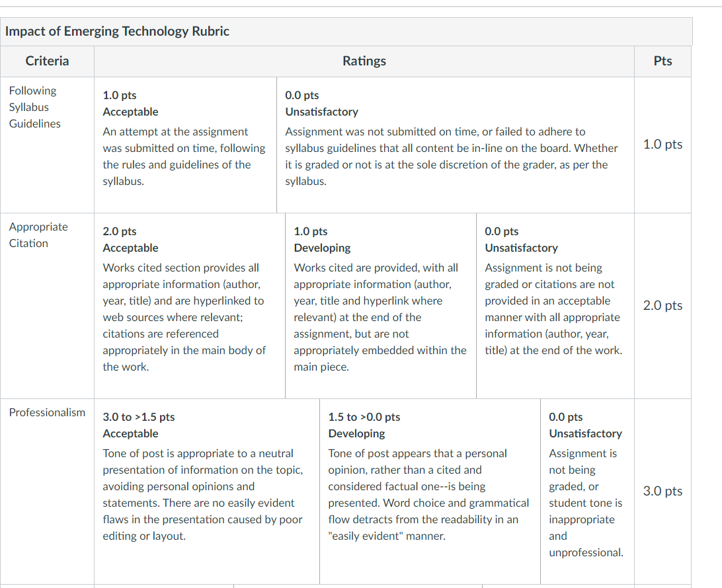722x588 pixels.
Task: Click the Impact of Emerging Technology Rubric title
Action: click(x=117, y=31)
